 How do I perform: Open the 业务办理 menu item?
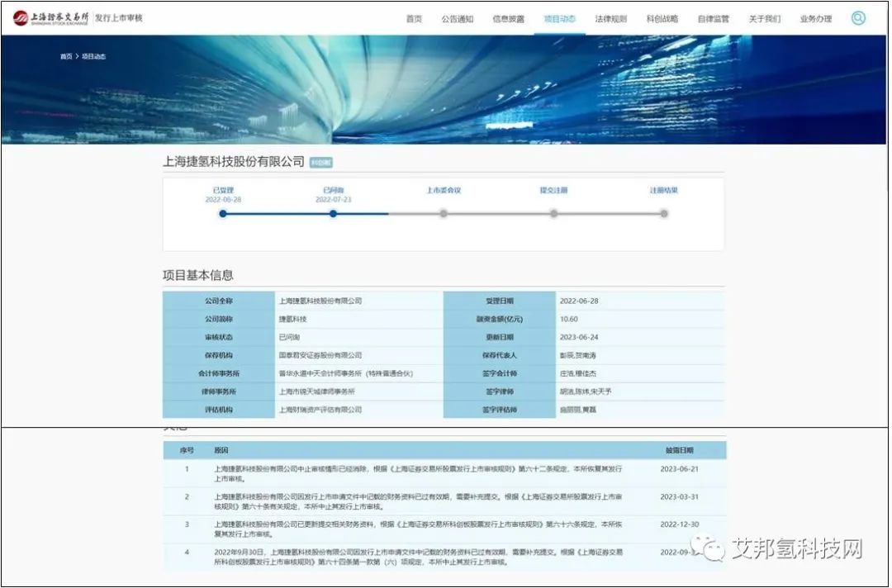(816, 19)
